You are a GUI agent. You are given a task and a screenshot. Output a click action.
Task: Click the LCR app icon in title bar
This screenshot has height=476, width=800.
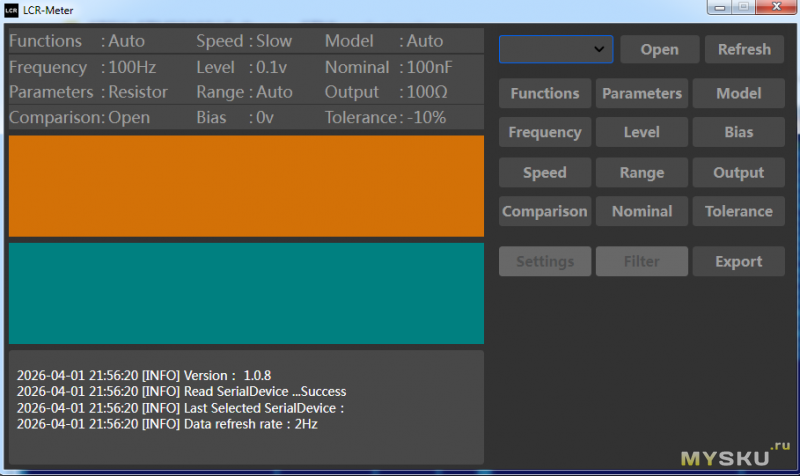tap(12, 10)
